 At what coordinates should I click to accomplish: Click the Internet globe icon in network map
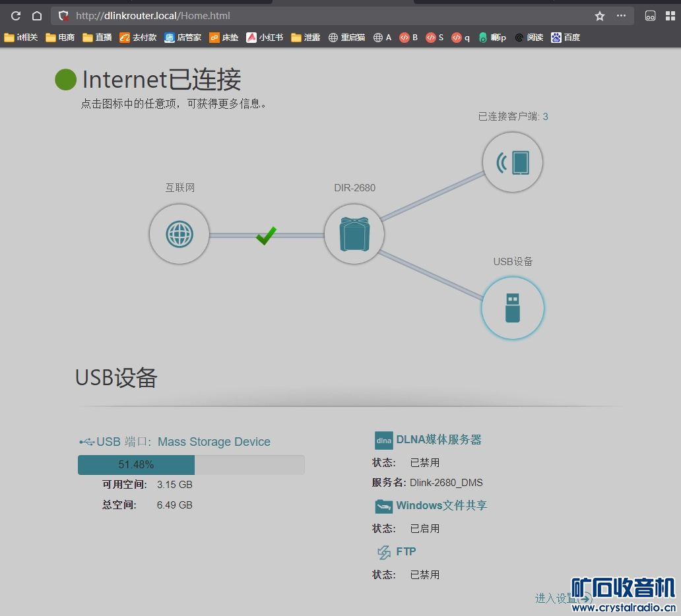pos(179,234)
